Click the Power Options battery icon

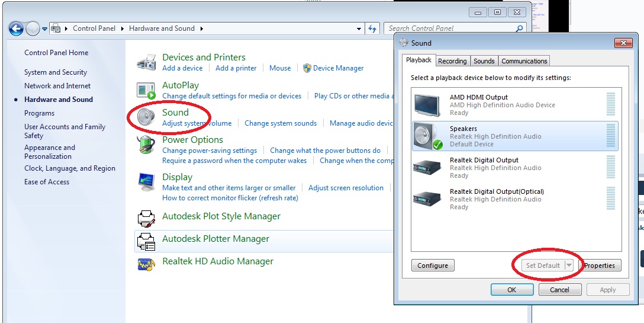[x=147, y=145]
